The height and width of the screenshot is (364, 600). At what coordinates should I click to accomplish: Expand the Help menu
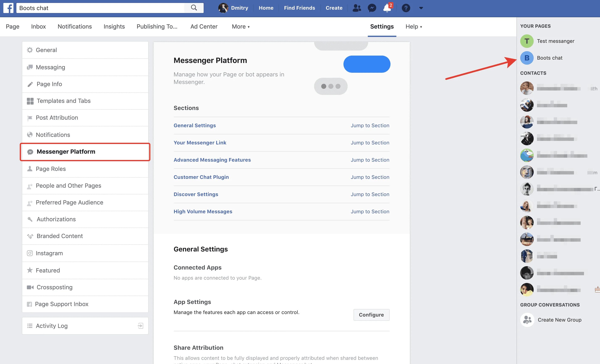pyautogui.click(x=414, y=26)
